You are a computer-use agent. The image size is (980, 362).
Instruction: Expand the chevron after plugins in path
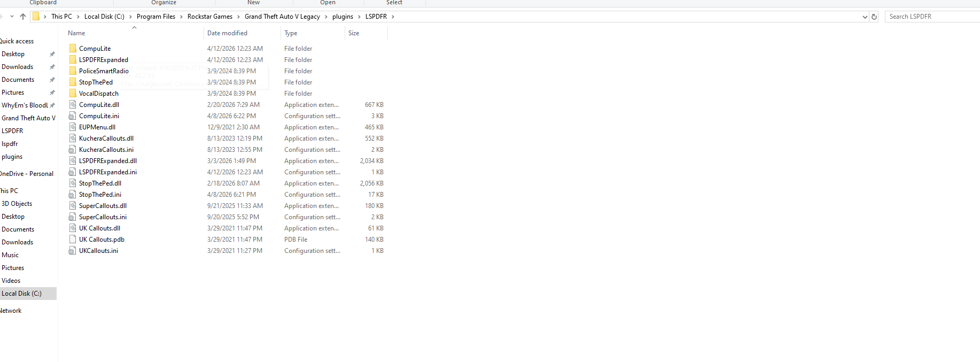[x=359, y=17]
